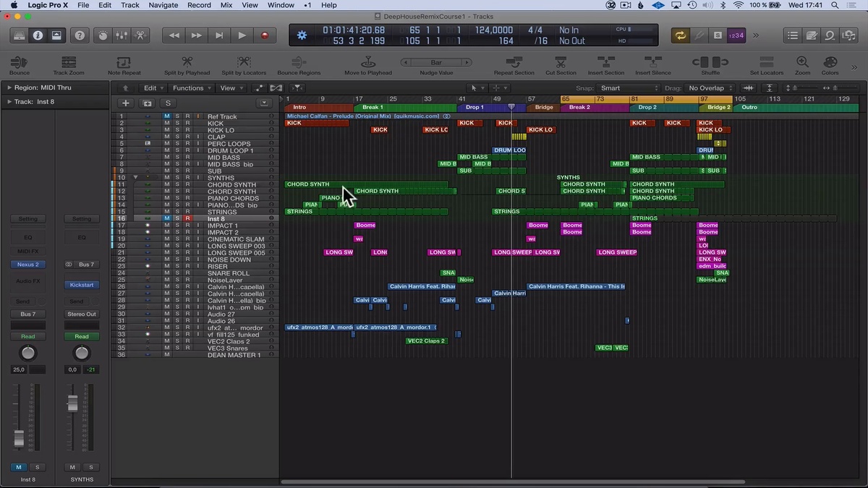Screen dimensions: 868x488
Task: Click the Duplicate Track button
Action: (147, 103)
